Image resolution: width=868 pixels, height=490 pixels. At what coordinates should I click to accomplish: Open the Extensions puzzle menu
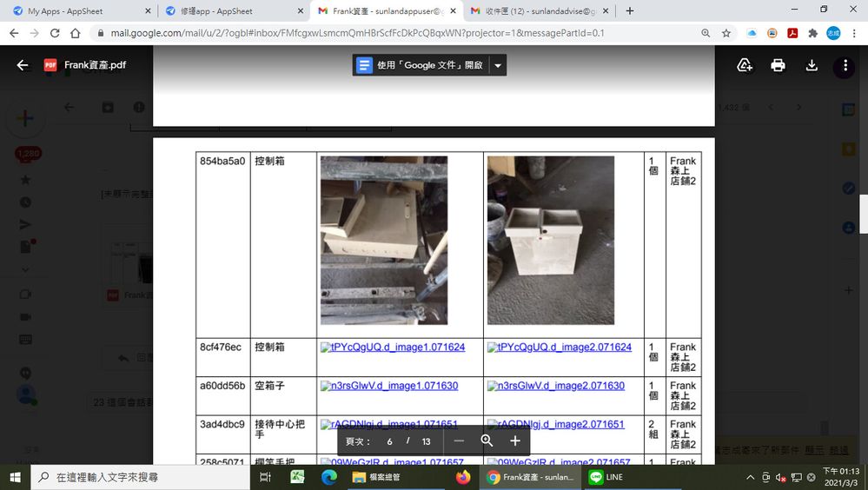pos(812,33)
